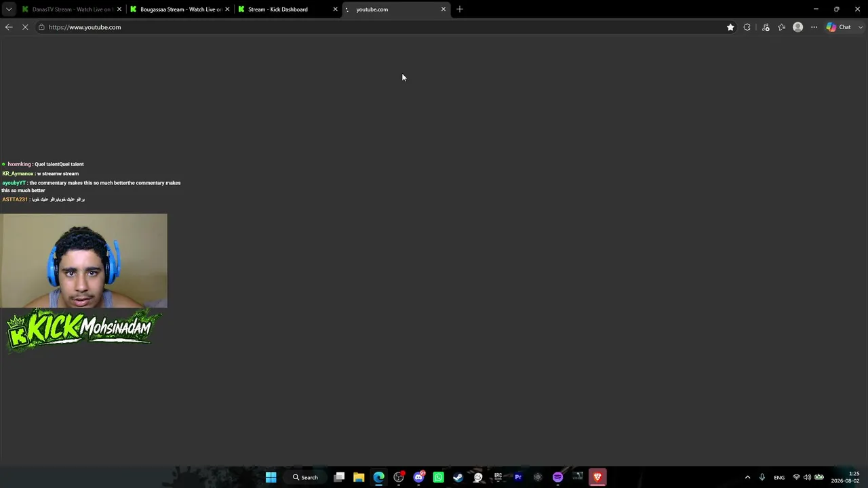Open the media playback control icon
Image resolution: width=868 pixels, height=488 pixels.
pos(766,27)
